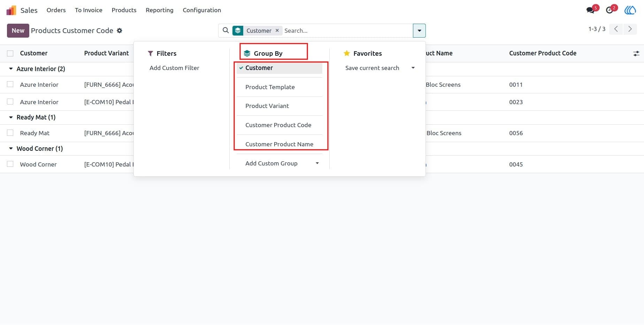
Task: Open the user avatar menu
Action: (x=630, y=10)
